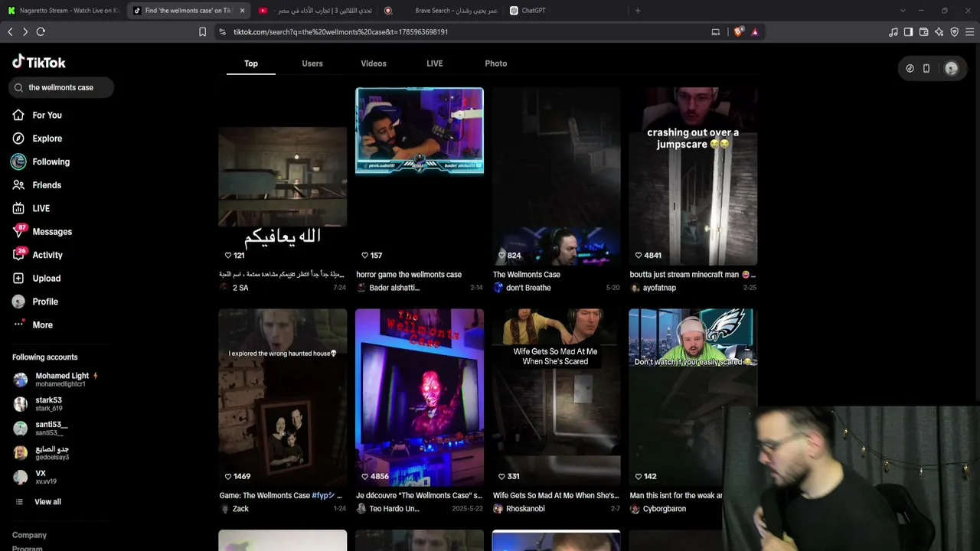
Task: Open the install app icon in address bar
Action: 716,32
